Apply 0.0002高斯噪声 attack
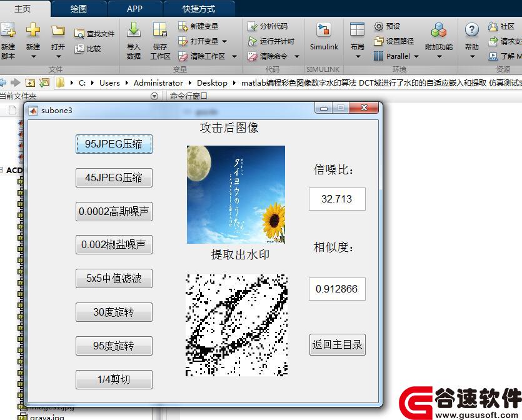The height and width of the screenshot is (420, 522). coord(114,211)
